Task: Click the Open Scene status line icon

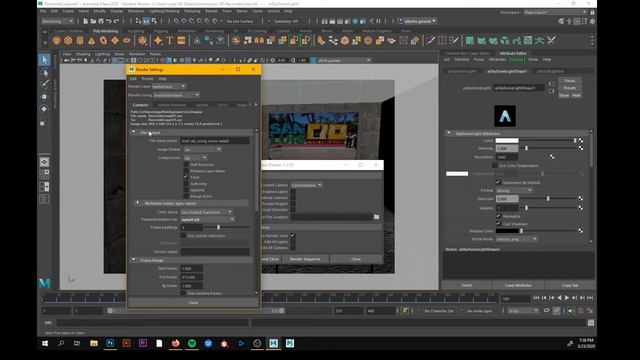Action: 93,21
